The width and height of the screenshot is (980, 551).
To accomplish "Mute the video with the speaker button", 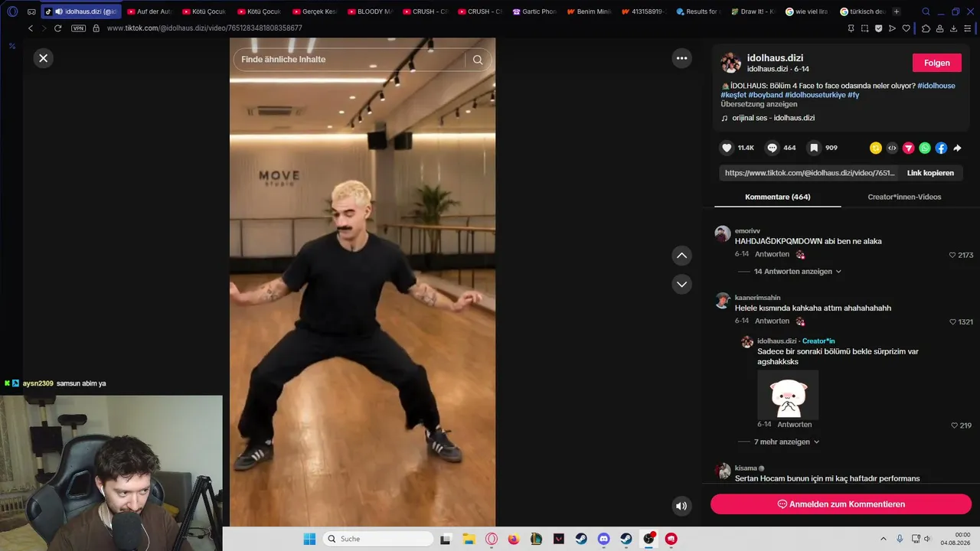I will pos(681,506).
